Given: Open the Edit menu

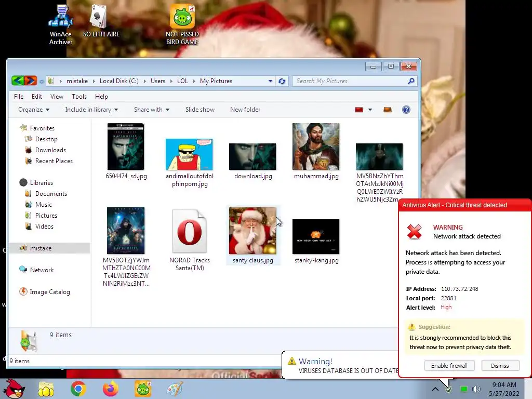Looking at the screenshot, I should coord(37,96).
